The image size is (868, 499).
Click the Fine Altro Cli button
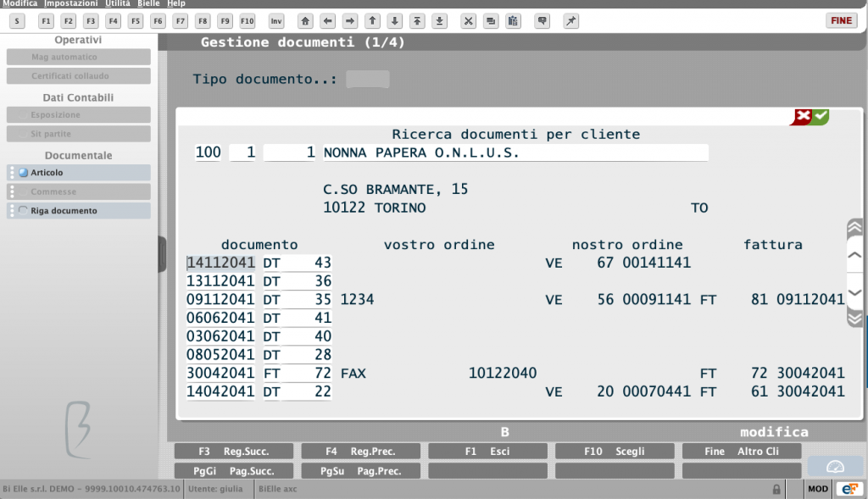(x=742, y=452)
